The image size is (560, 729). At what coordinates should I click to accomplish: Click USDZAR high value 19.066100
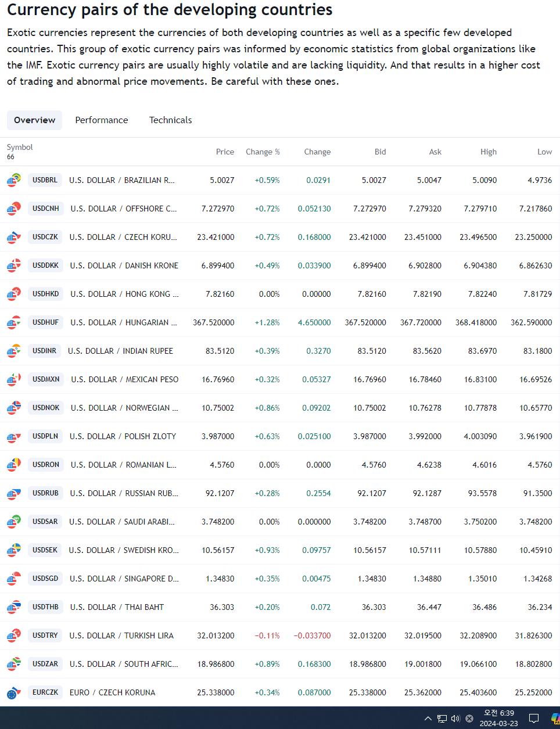coord(478,664)
